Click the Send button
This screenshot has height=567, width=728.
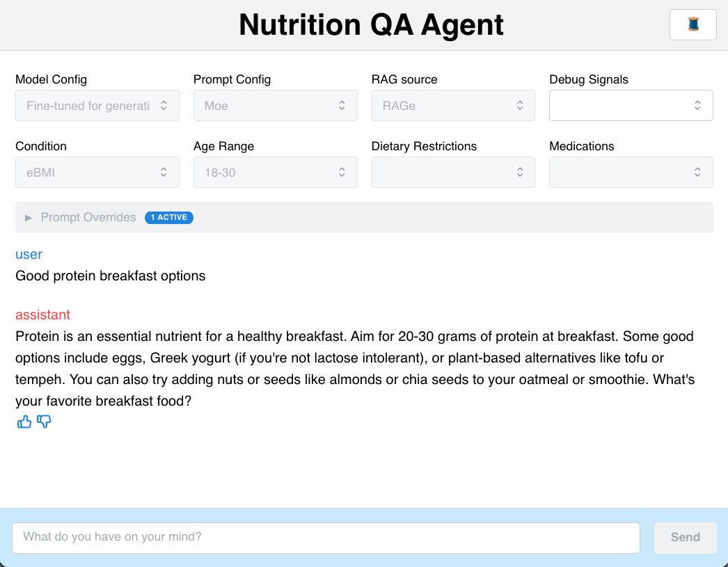tap(685, 537)
